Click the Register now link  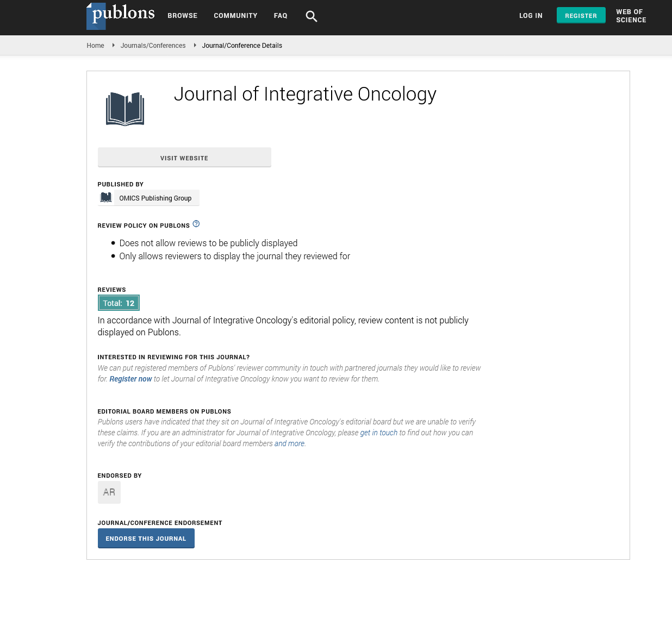click(x=130, y=379)
